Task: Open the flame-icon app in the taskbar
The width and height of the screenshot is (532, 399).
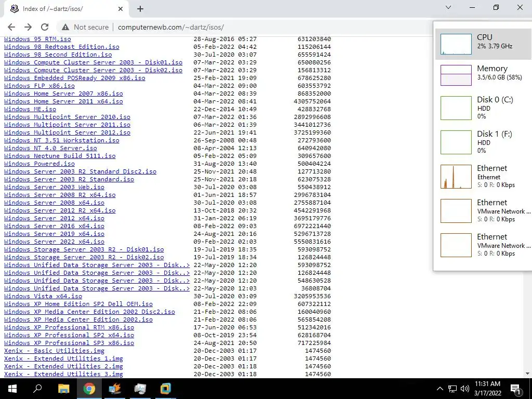Action: (x=115, y=389)
